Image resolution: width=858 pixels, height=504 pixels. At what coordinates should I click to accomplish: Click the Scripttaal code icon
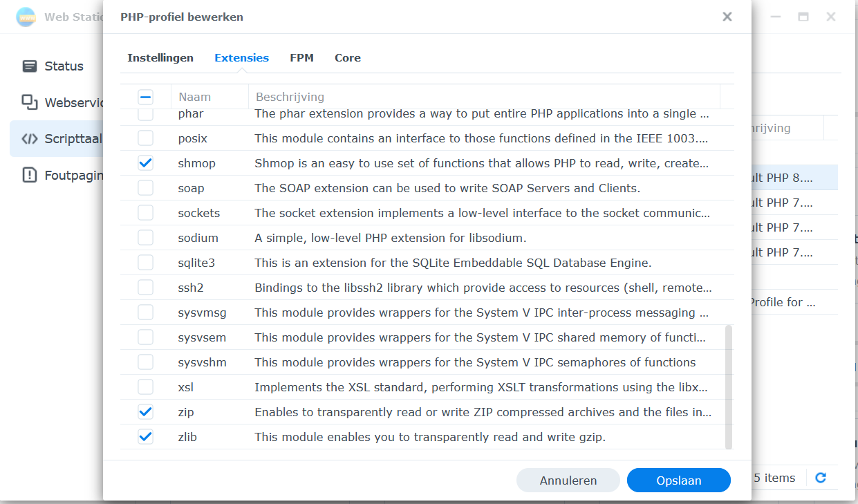[30, 138]
